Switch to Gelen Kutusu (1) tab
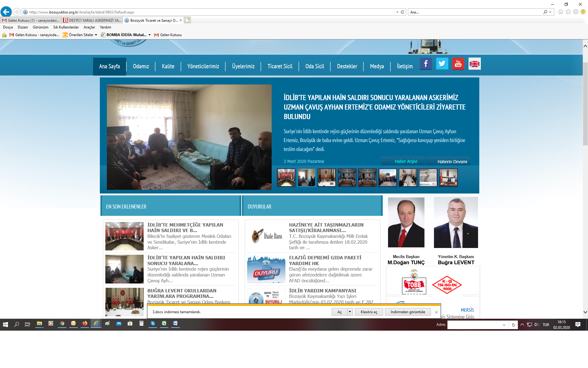588x368 pixels. [x=31, y=21]
